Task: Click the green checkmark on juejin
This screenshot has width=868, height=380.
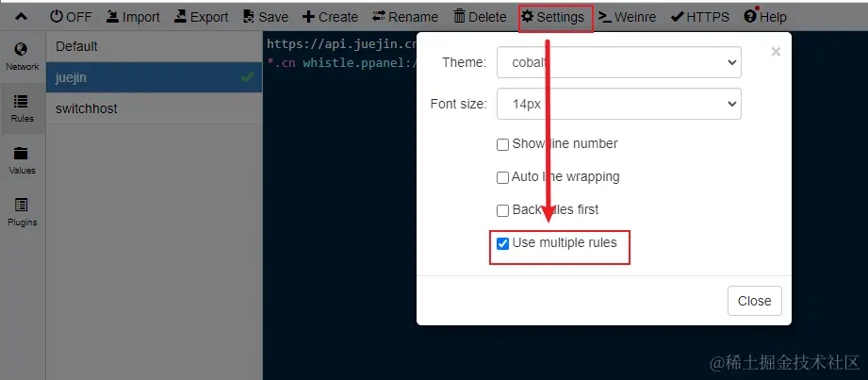Action: pos(248,77)
